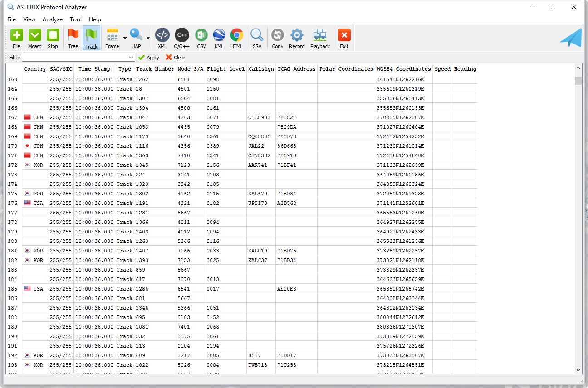Click the Mode 3/A column header
588x388 pixels.
click(191, 69)
